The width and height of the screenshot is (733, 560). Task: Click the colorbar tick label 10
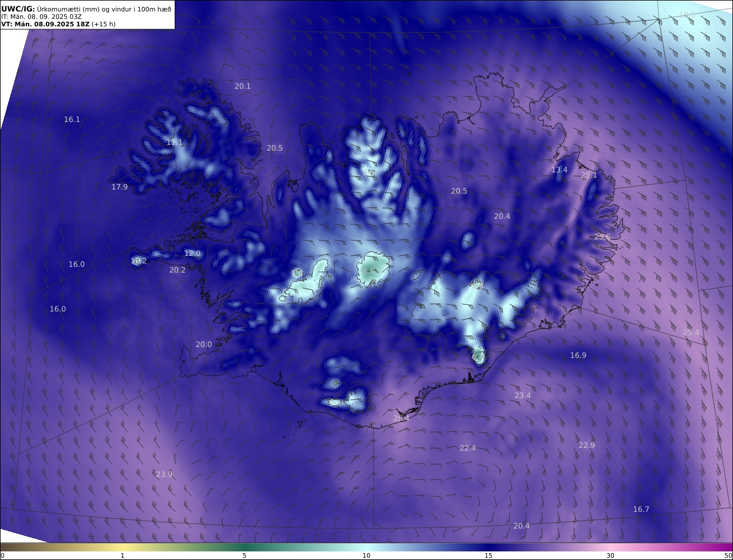tap(366, 555)
